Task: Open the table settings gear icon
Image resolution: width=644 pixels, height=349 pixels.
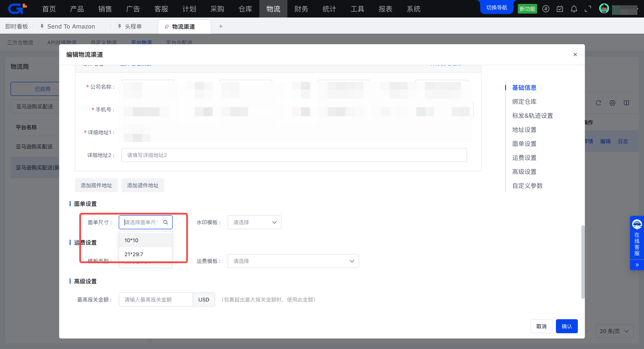Action: pyautogui.click(x=612, y=103)
